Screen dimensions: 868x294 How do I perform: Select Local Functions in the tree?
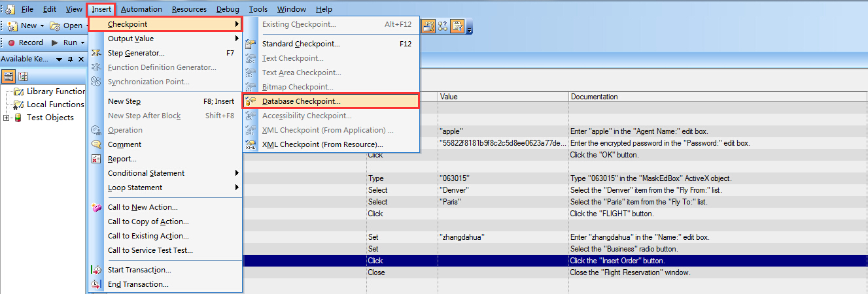click(x=55, y=105)
